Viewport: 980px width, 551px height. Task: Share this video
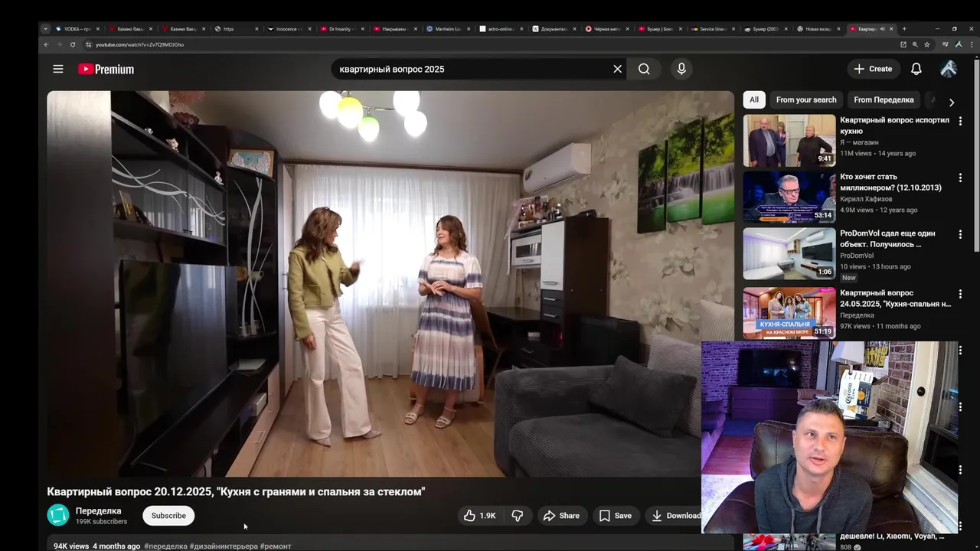(561, 516)
